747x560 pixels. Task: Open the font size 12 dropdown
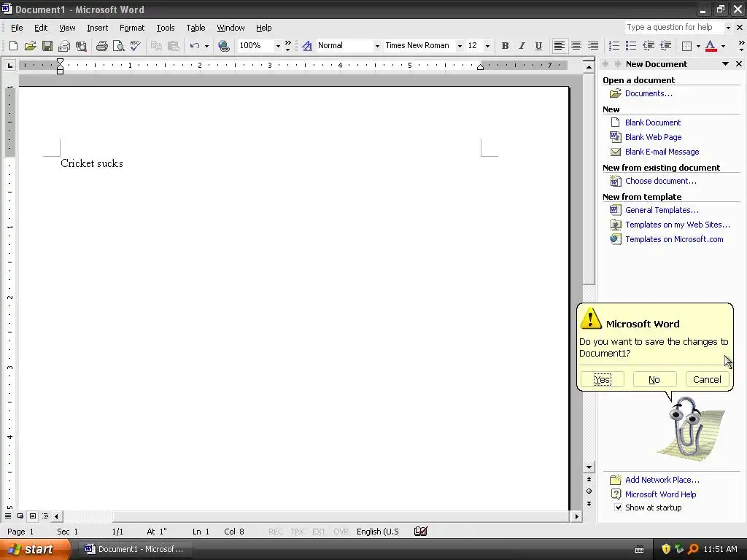pyautogui.click(x=487, y=46)
